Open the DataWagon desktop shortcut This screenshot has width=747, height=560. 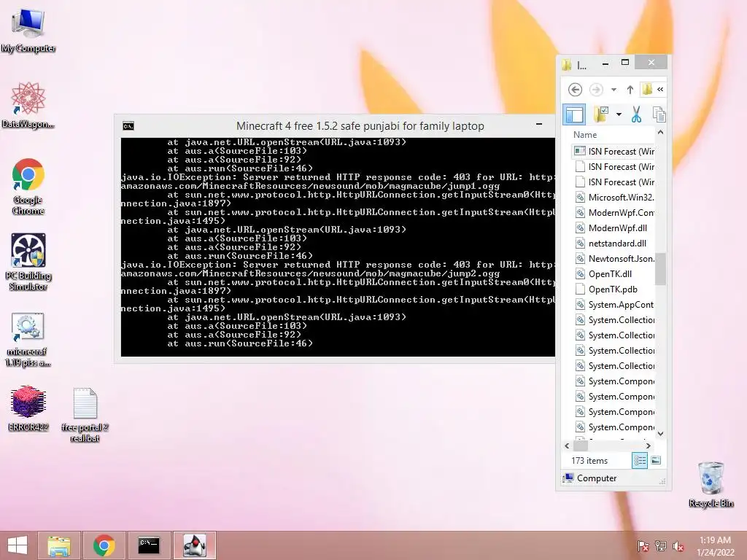(x=28, y=105)
